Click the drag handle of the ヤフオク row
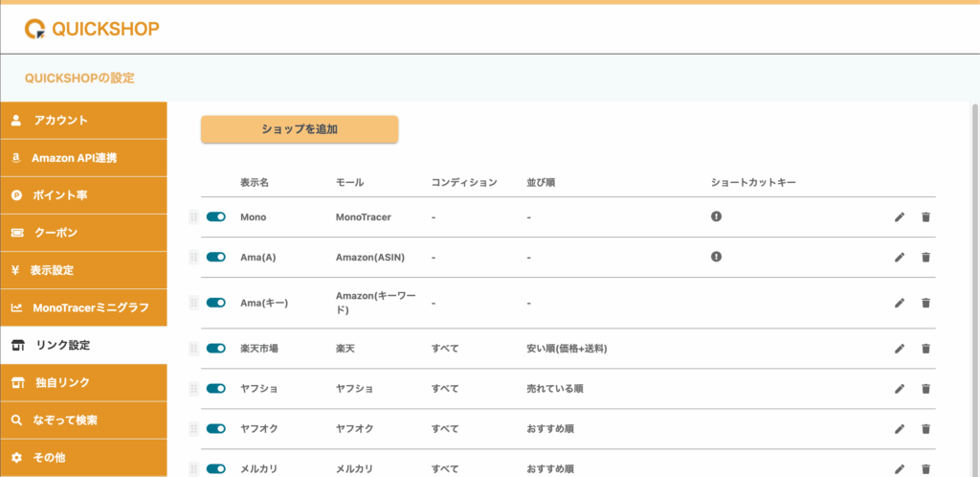 coord(193,428)
